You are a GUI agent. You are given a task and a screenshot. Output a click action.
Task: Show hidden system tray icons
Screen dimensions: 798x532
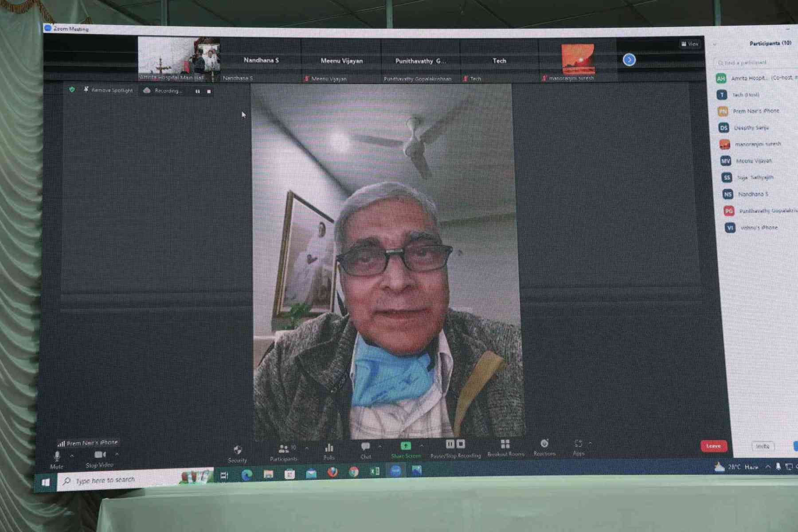[x=767, y=467]
